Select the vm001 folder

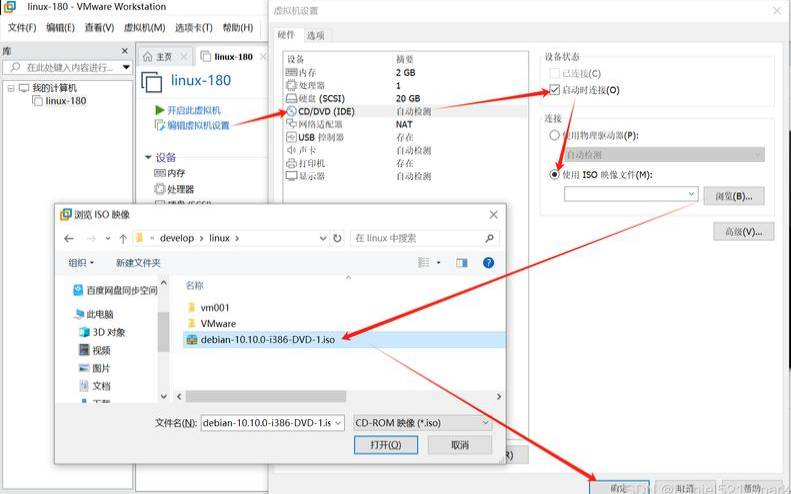pyautogui.click(x=208, y=307)
